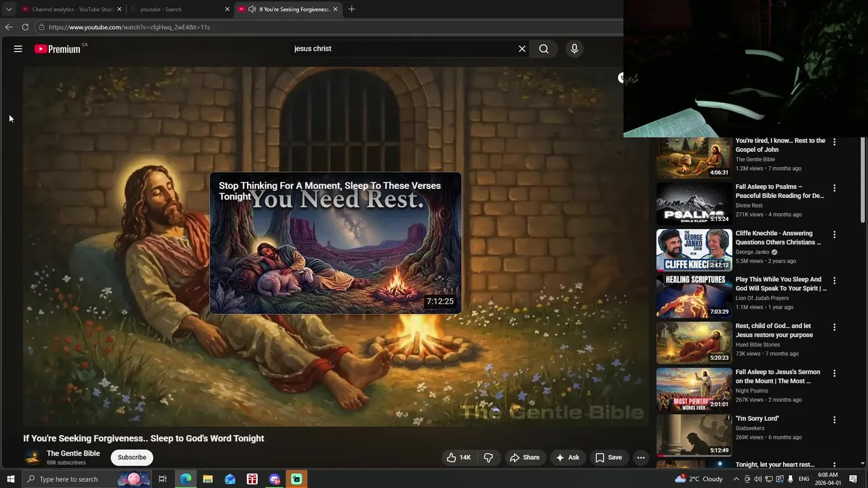Open the cloudy weather widget

(x=698, y=479)
